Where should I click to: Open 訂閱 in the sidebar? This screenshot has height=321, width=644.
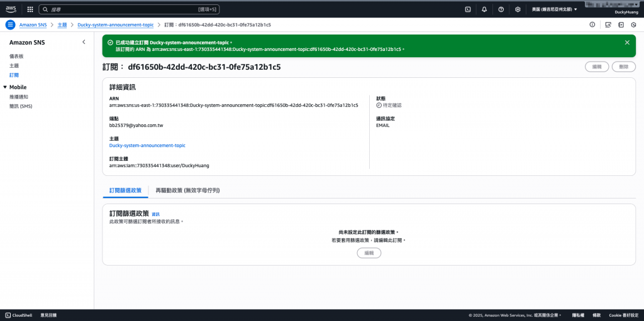[x=14, y=75]
